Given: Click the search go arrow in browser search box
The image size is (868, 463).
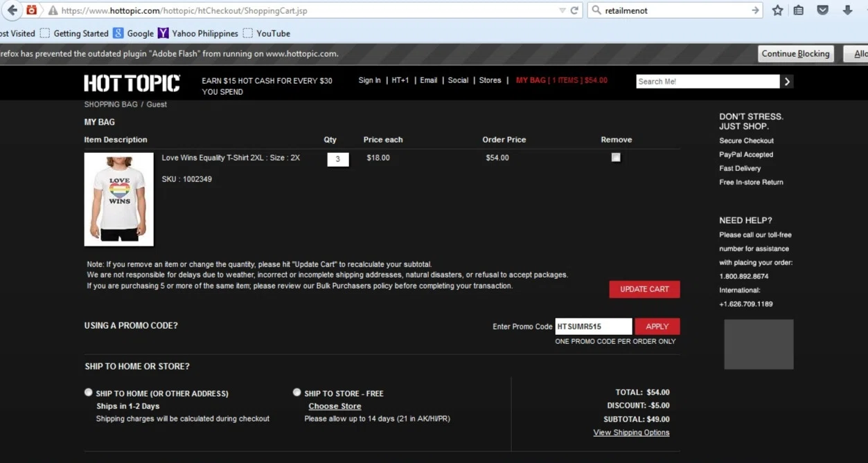Looking at the screenshot, I should click(x=755, y=10).
